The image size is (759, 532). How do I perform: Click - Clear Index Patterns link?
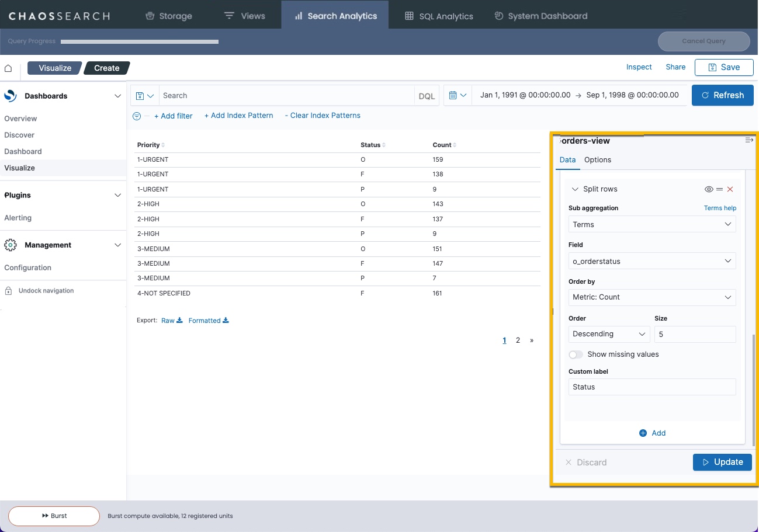tap(323, 116)
